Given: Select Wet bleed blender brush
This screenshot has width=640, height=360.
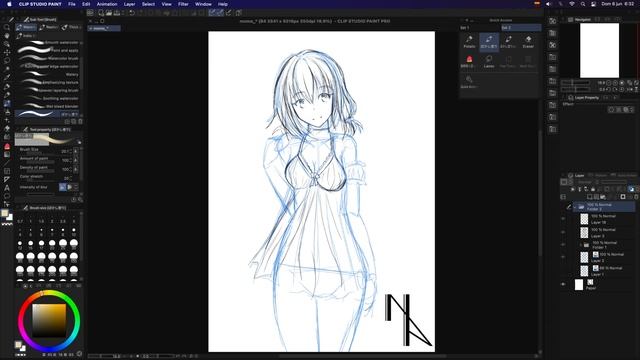Looking at the screenshot, I should coord(48,106).
